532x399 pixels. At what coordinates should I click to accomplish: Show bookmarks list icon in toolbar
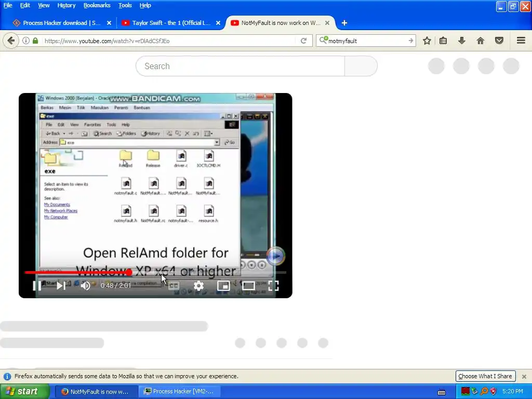pos(443,41)
